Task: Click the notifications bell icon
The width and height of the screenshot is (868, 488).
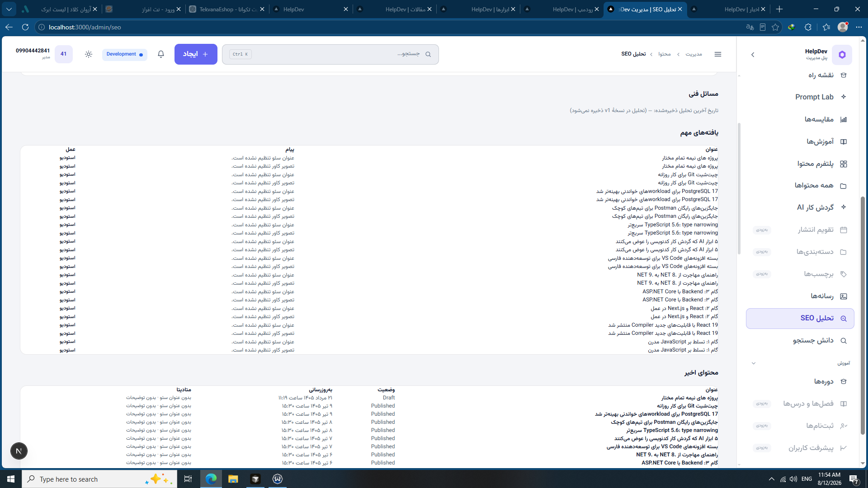Action: (161, 54)
